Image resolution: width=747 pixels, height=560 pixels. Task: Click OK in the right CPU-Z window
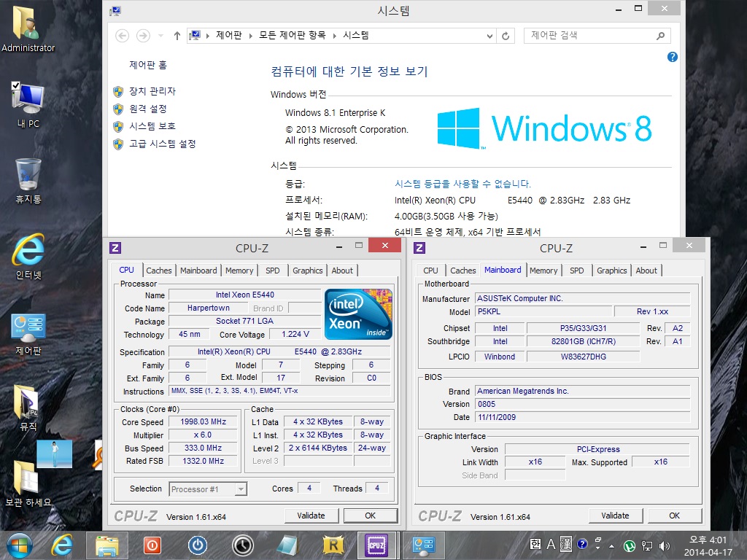(674, 516)
